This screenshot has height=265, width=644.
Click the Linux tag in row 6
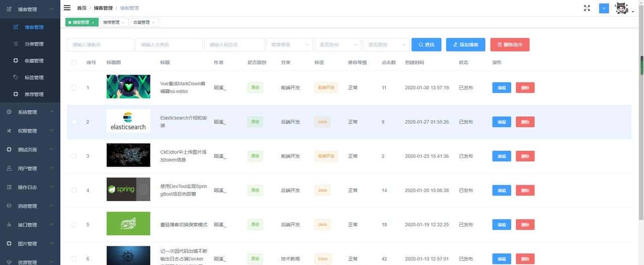click(x=323, y=259)
